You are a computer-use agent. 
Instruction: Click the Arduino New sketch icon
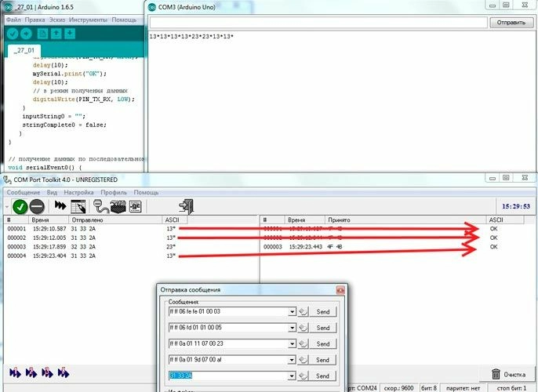click(x=42, y=34)
